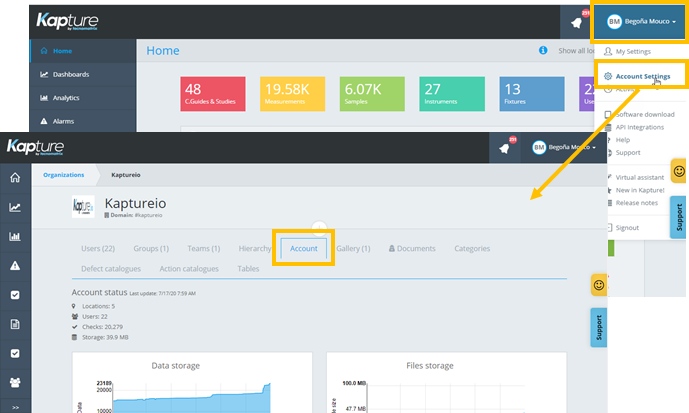Click the 13 Fixtures tile
The image size is (689, 413).
pyautogui.click(x=532, y=94)
